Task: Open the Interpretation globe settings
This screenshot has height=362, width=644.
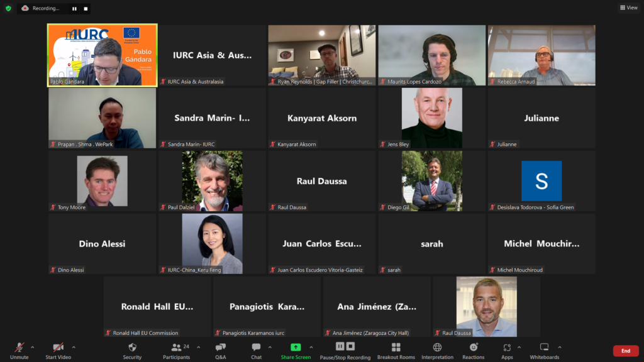Action: tap(437, 350)
